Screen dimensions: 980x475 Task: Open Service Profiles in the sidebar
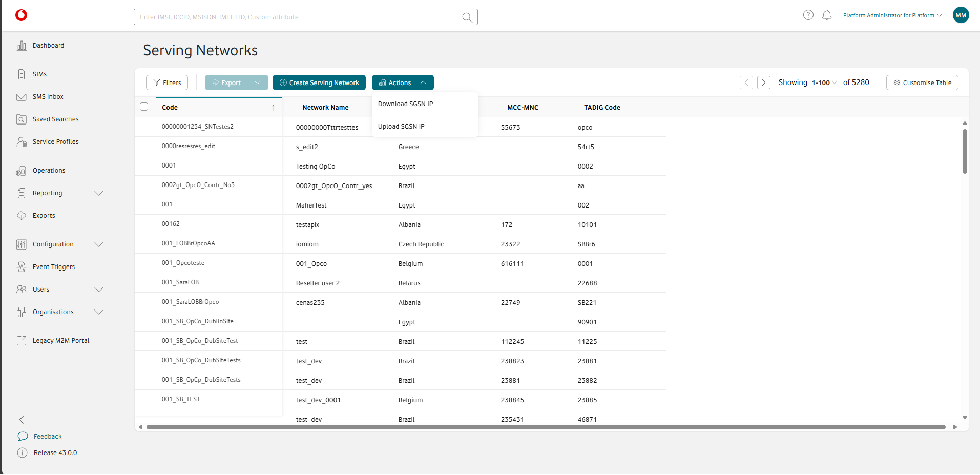click(55, 142)
